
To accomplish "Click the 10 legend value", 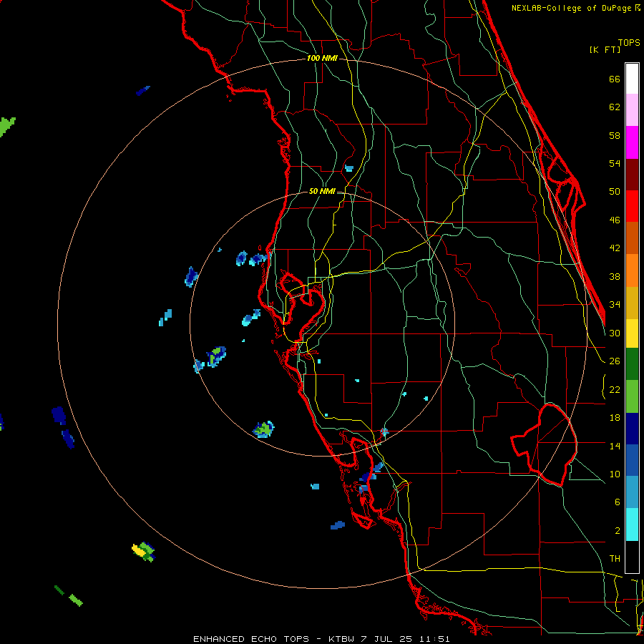I will coord(615,474).
